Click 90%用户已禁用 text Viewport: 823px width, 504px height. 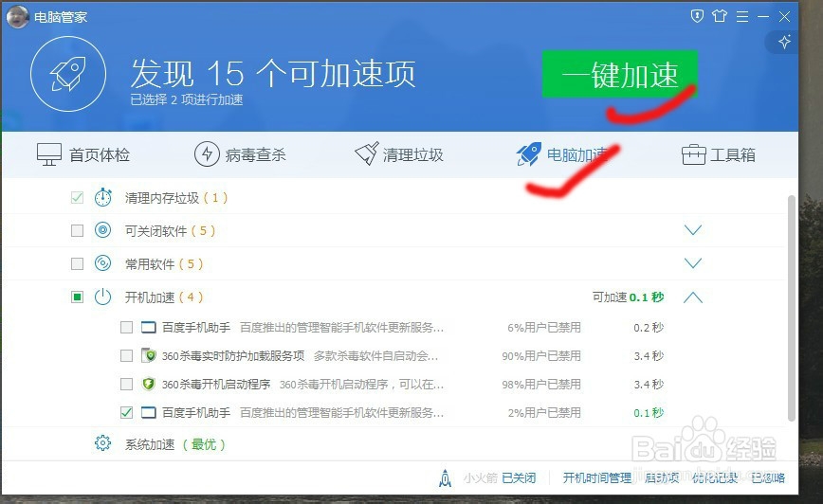coord(541,356)
